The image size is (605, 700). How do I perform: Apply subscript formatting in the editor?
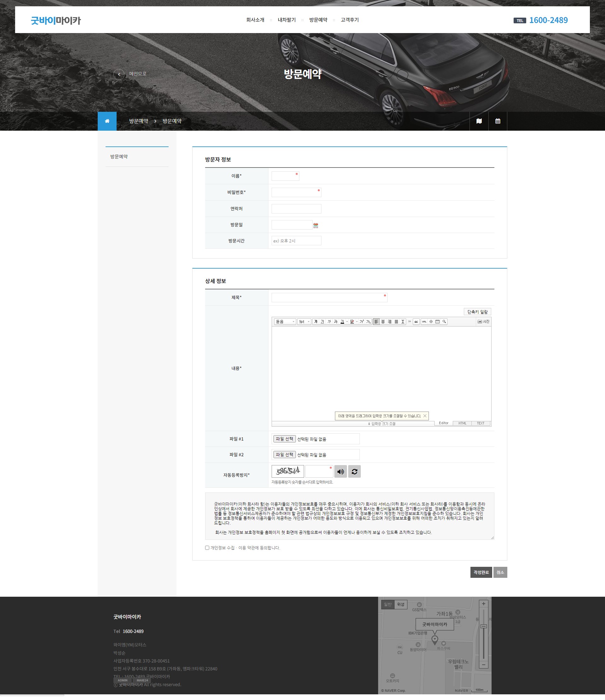[x=368, y=322]
